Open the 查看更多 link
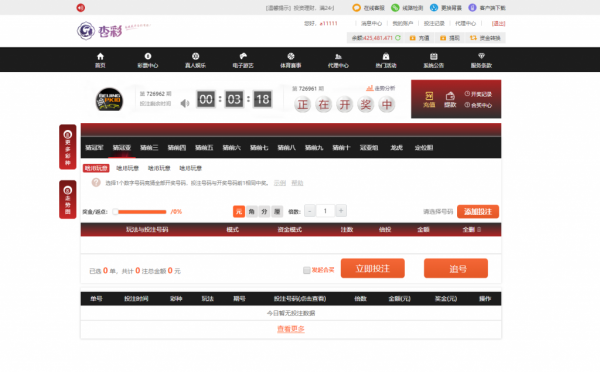 click(x=291, y=329)
